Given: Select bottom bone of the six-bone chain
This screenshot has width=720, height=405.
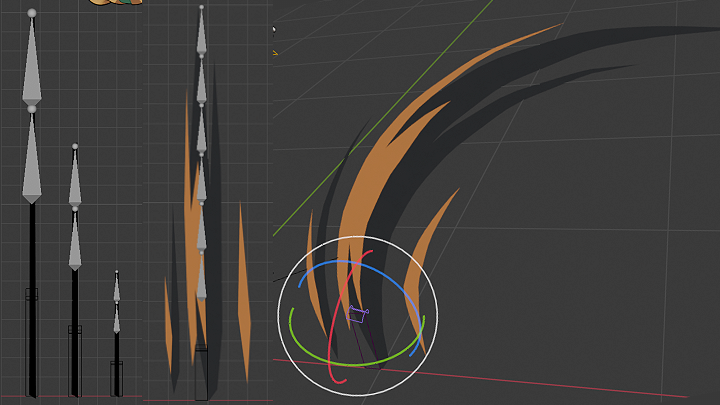Looking at the screenshot, I should [201, 277].
